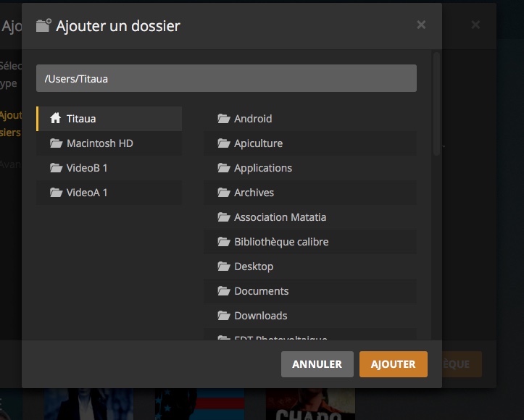Open the Macintosh HD location
The width and height of the screenshot is (524, 420).
tap(109, 143)
